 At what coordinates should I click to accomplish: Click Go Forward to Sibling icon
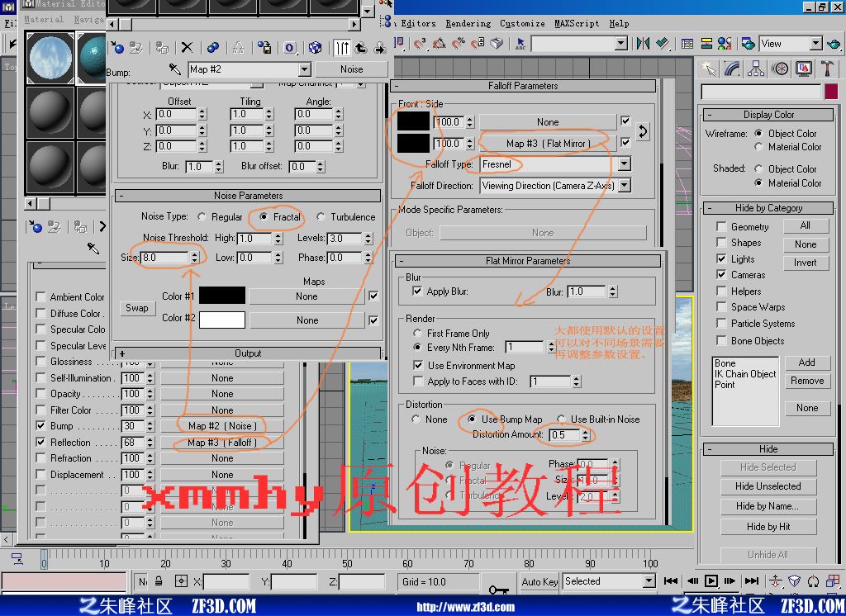(x=380, y=47)
